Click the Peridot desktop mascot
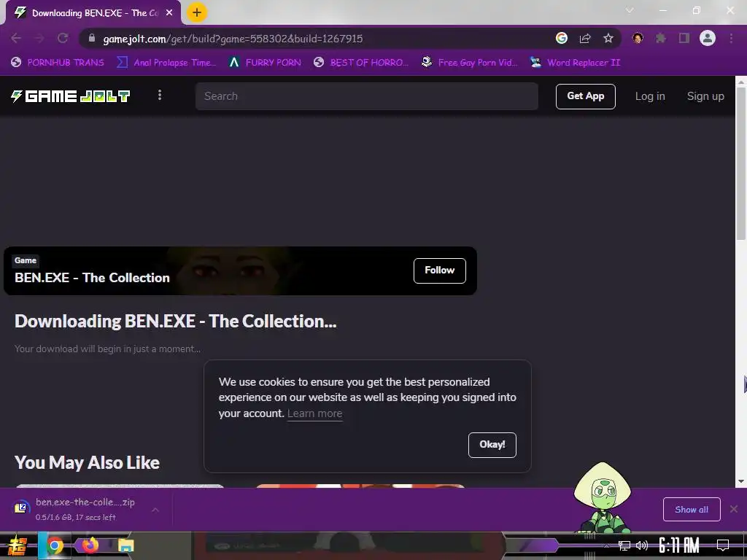747x560 pixels. pos(602,497)
